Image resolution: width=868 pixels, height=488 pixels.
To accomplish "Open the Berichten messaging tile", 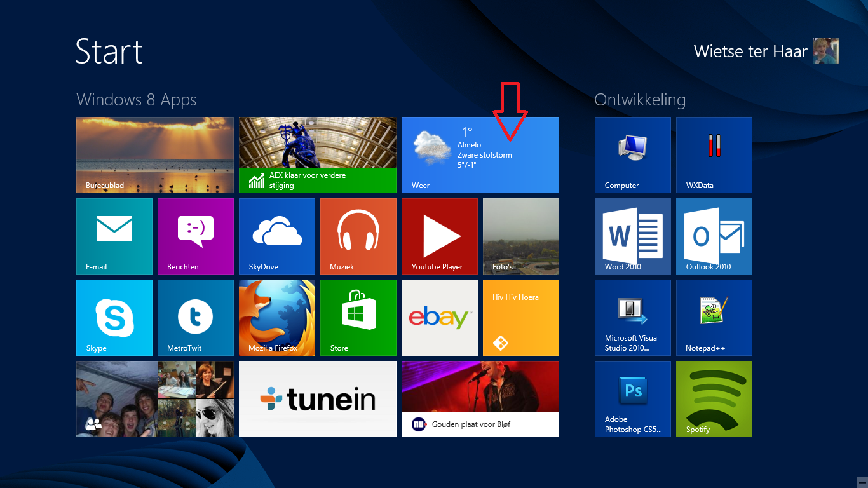I will (x=196, y=236).
